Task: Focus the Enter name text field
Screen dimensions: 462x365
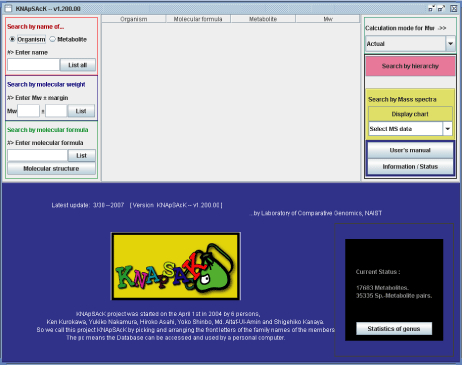Action: (34, 65)
